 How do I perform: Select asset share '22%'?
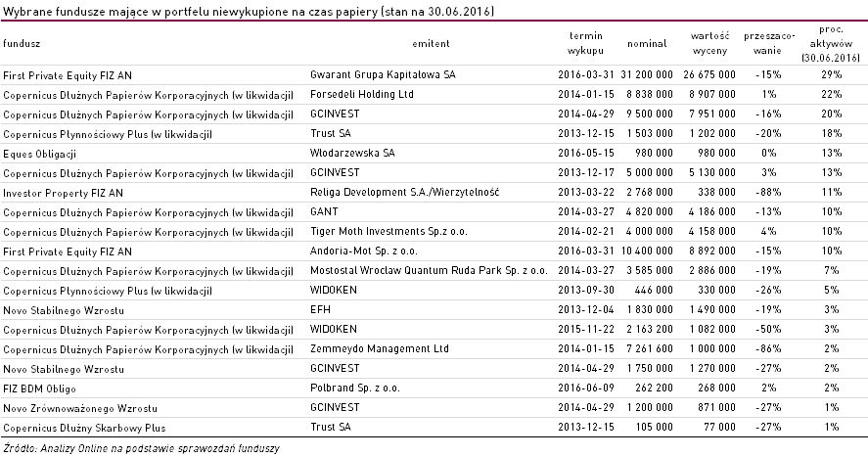[x=832, y=94]
